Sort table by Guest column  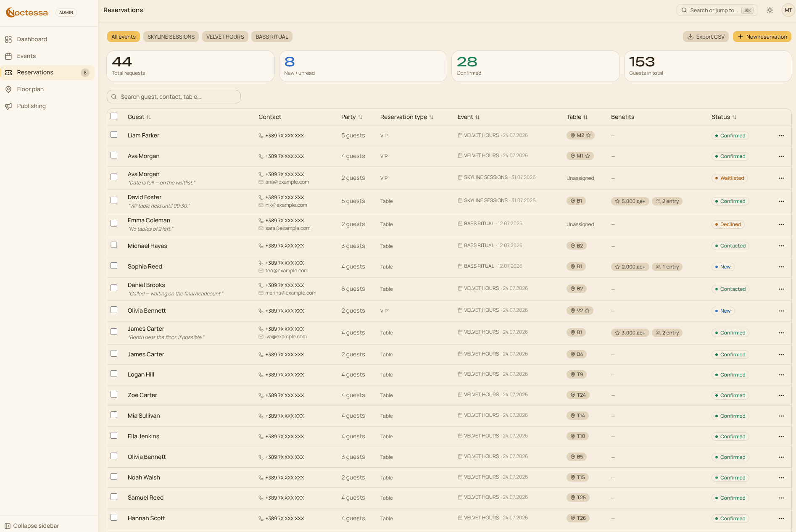139,117
